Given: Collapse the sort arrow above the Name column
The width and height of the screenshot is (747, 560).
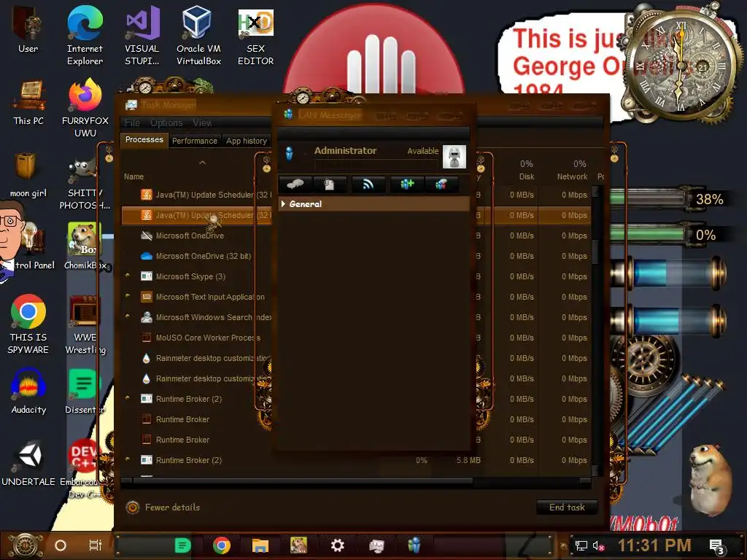Looking at the screenshot, I should tap(202, 163).
